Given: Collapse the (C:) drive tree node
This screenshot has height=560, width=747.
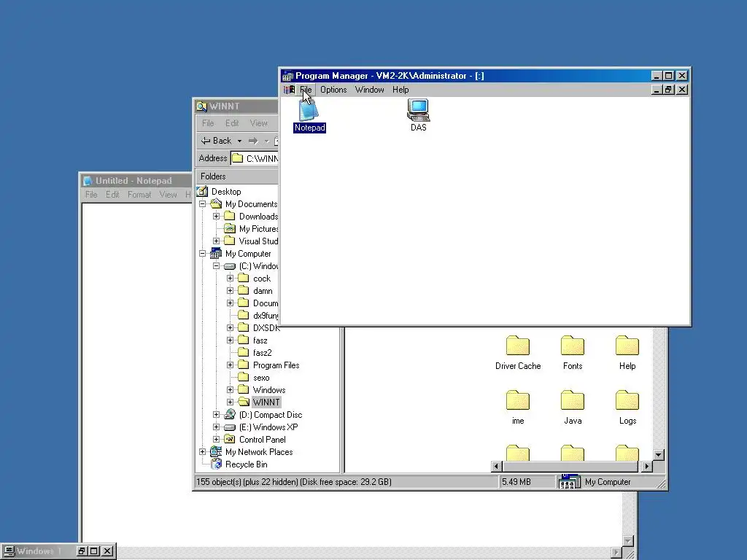Looking at the screenshot, I should [216, 265].
